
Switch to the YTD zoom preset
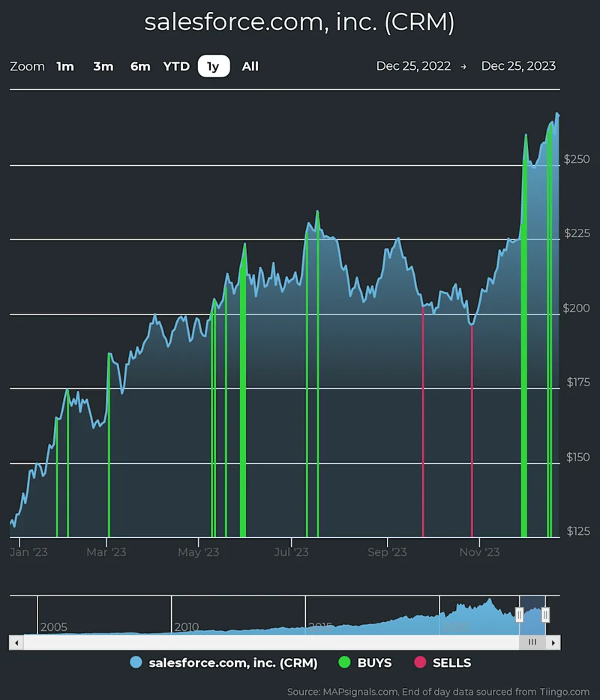(176, 66)
